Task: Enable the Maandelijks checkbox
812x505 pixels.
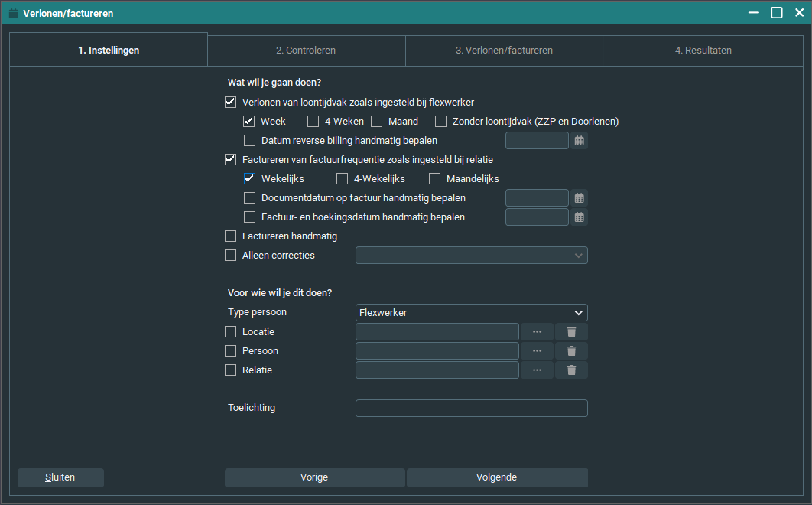Action: click(435, 179)
